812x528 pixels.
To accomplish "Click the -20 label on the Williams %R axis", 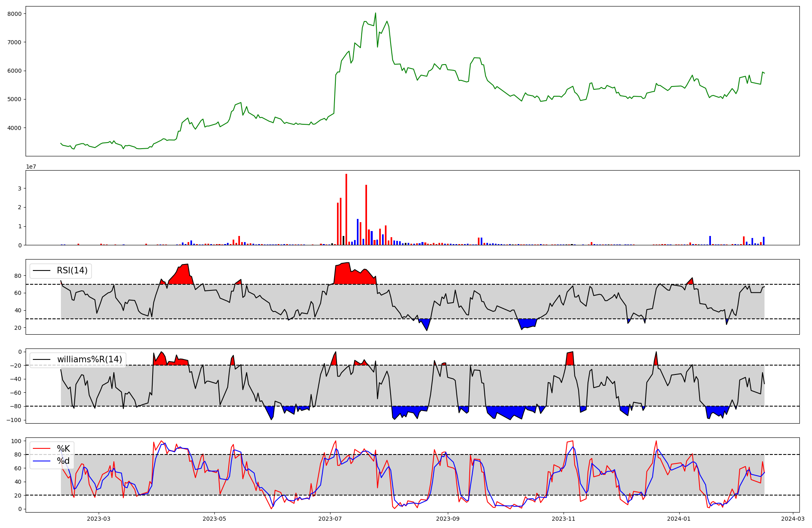I will click(x=16, y=366).
